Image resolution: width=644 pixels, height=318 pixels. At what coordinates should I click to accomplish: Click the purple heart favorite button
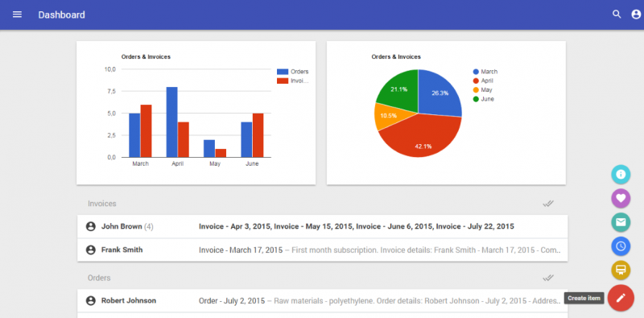(621, 198)
